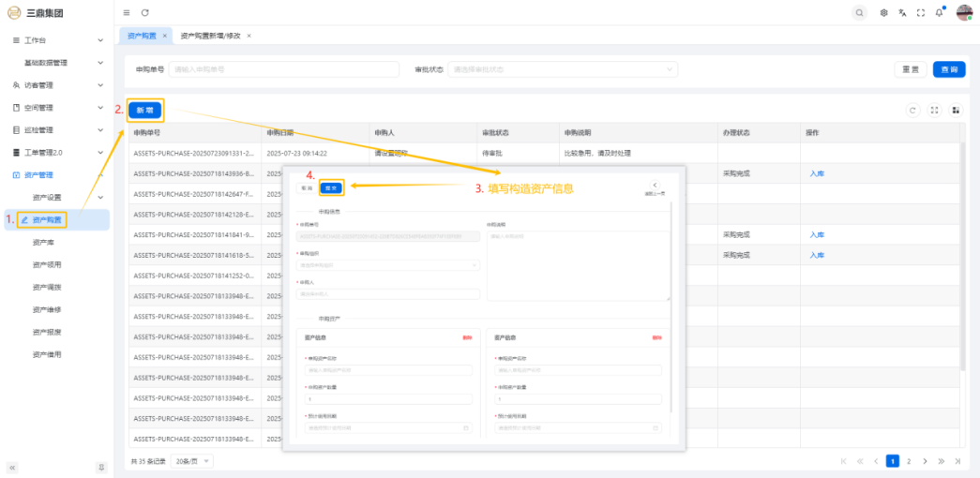This screenshot has width=980, height=478.
Task: Click the table refresh icon
Action: pos(912,110)
